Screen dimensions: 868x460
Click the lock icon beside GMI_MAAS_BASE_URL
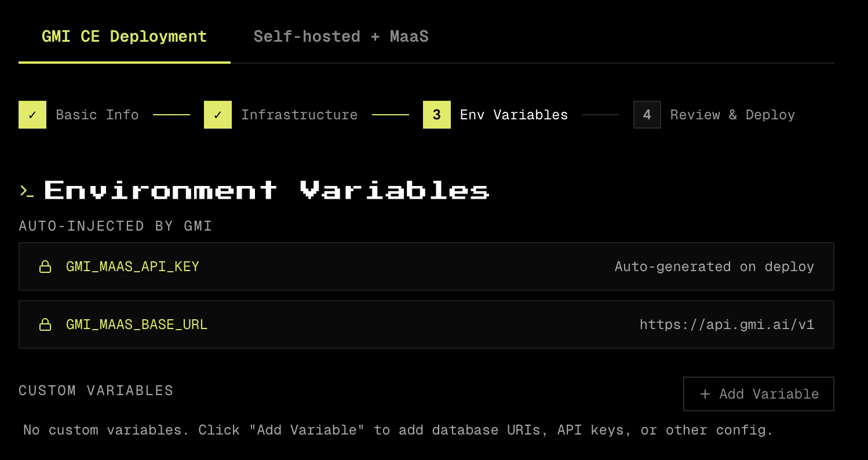(x=45, y=324)
